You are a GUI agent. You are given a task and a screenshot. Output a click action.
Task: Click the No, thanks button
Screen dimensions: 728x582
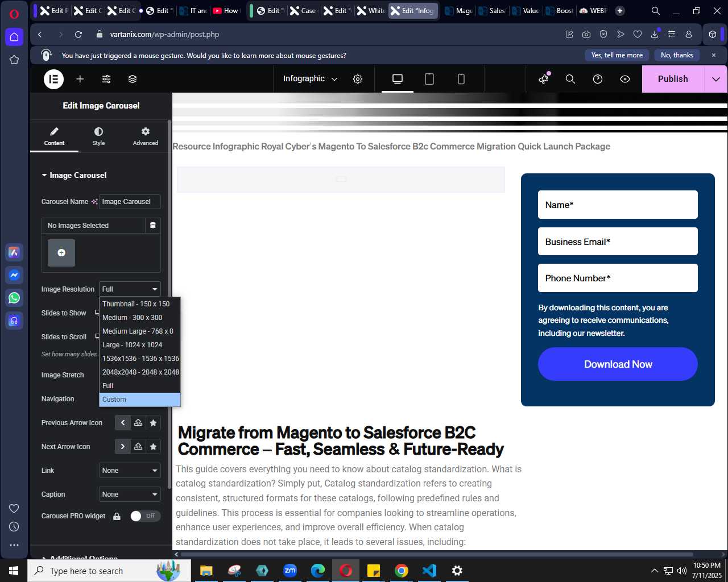click(677, 55)
